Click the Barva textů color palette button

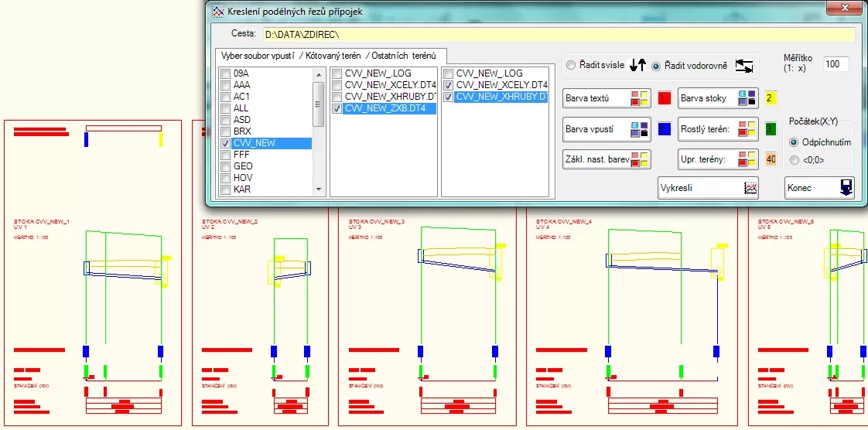tap(607, 98)
